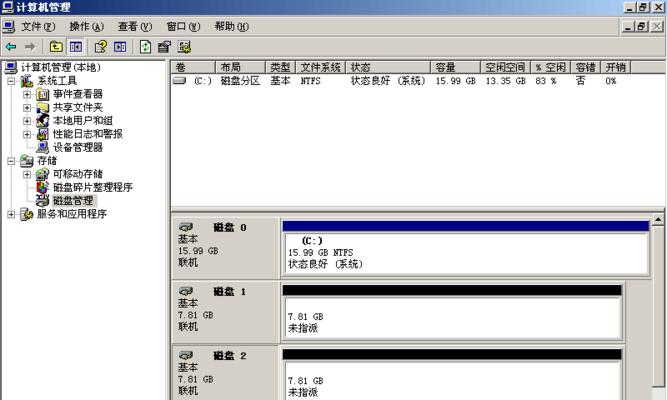The image size is (667, 400).
Task: Click the disk settings toolbar icon at right
Action: (184, 46)
